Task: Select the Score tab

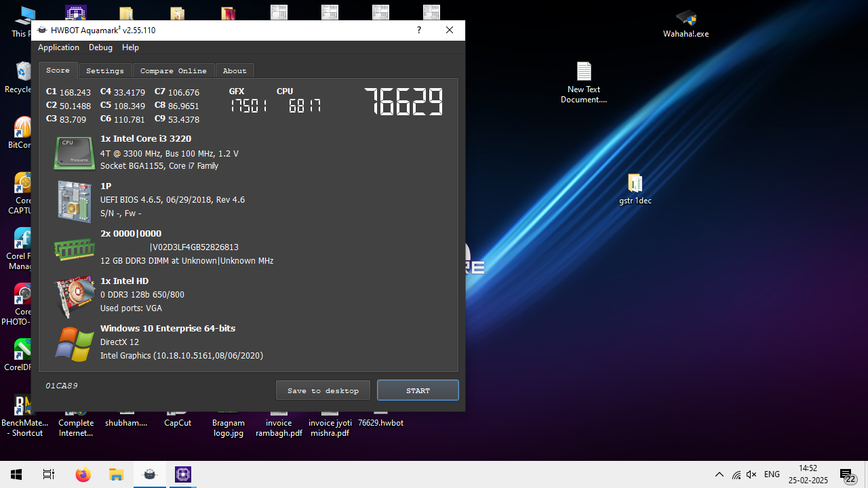Action: (x=58, y=70)
